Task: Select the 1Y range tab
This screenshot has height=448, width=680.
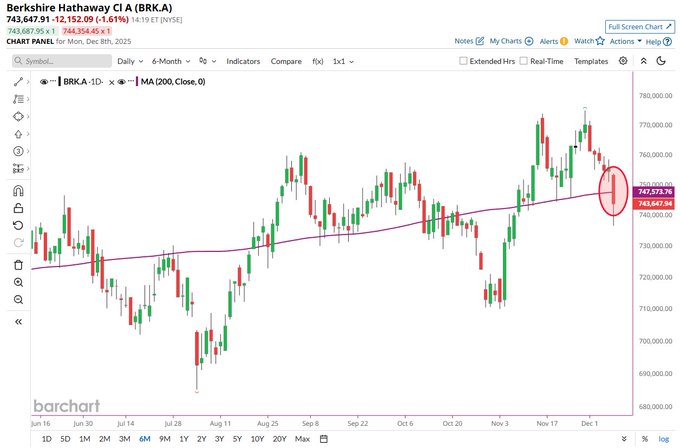Action: click(x=184, y=439)
